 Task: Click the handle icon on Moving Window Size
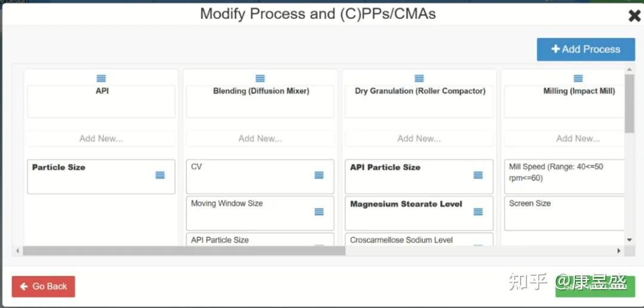(x=319, y=212)
